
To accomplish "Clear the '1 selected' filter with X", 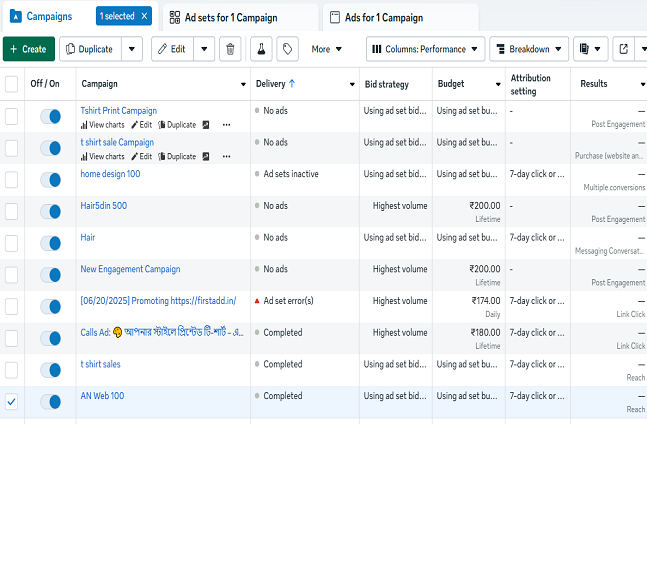I will [x=144, y=17].
